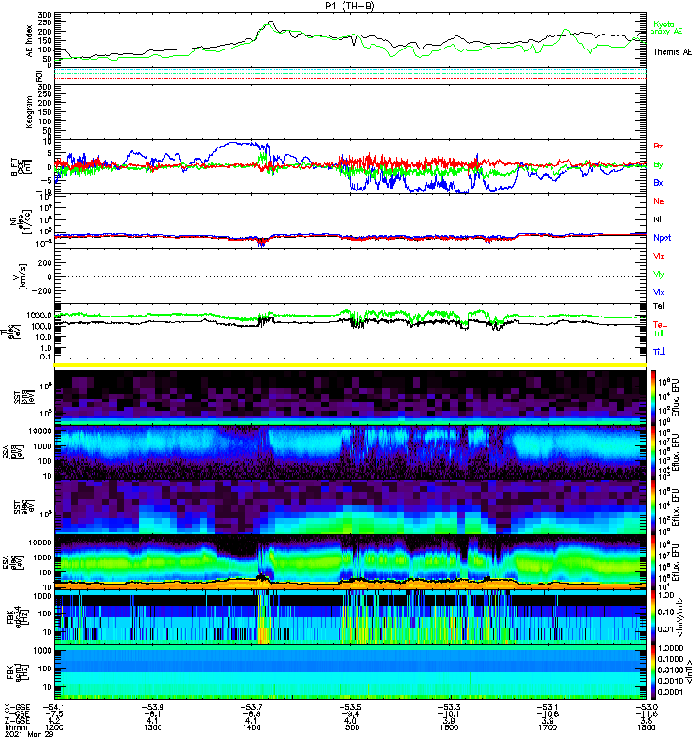This screenshot has height=747, width=700.
Task: Click the "-54.1" X-GSE value
Action: [x=53, y=707]
